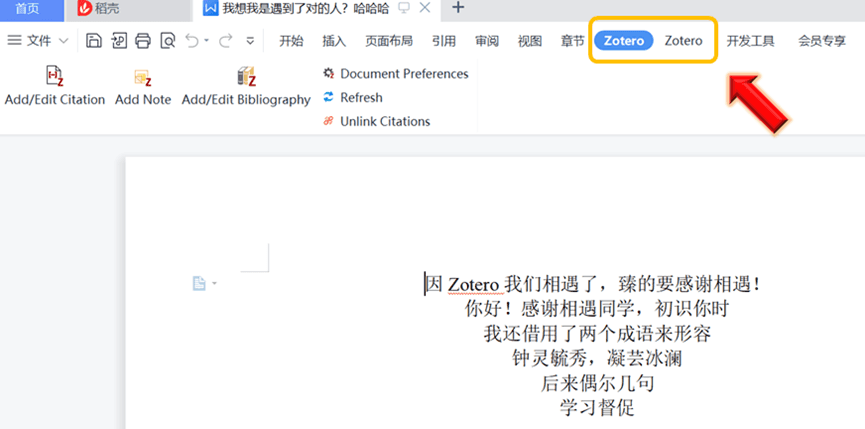Click the Undo arrow icon
The height and width of the screenshot is (429, 865).
192,41
